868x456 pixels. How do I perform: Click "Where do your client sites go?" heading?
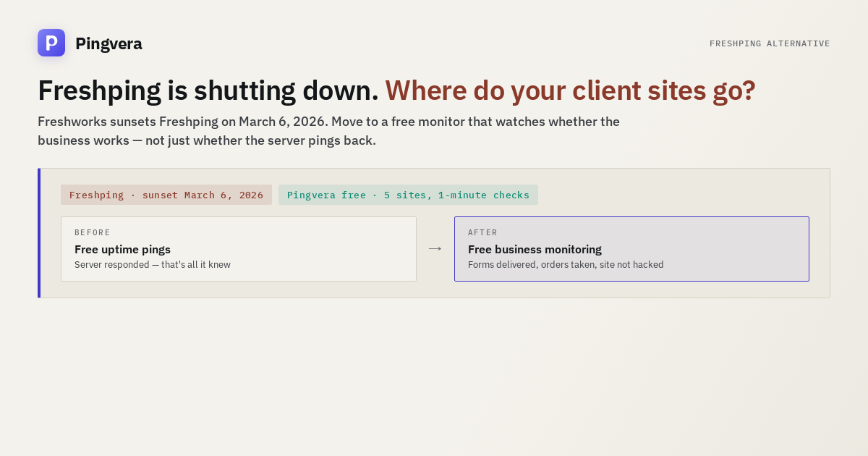(570, 90)
